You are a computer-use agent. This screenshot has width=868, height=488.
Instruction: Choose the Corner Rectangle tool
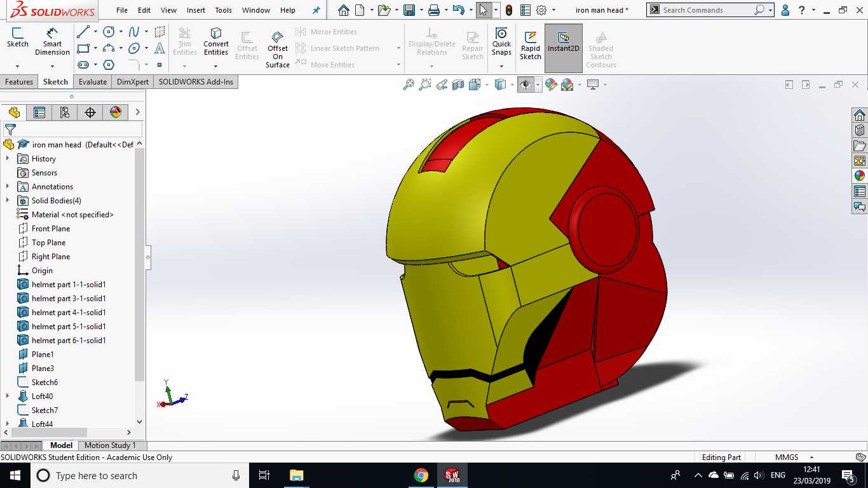[x=83, y=48]
